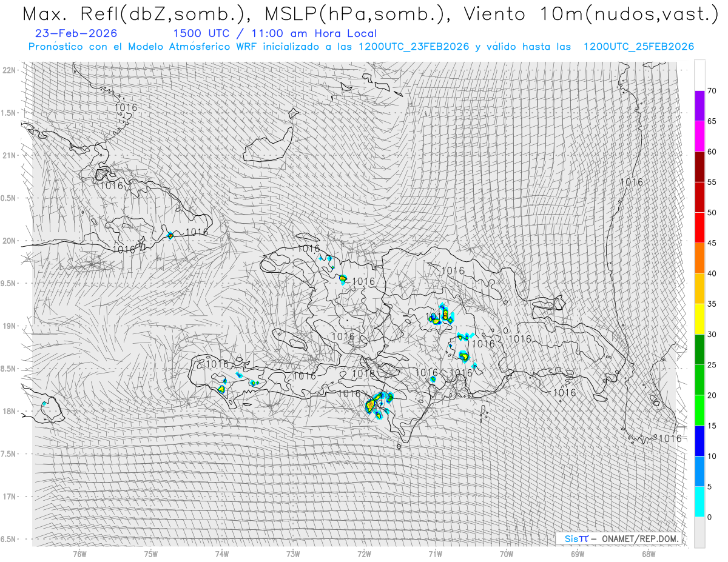Image resolution: width=728 pixels, height=562 pixels.
Task: Select the yellow 30–35 dBZ colorbar segment
Action: (x=699, y=319)
